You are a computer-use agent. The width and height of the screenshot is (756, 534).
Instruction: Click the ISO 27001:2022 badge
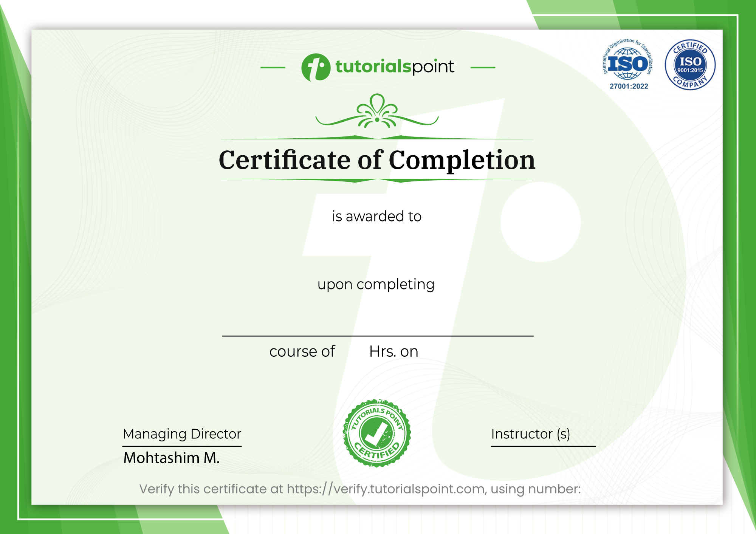click(628, 63)
